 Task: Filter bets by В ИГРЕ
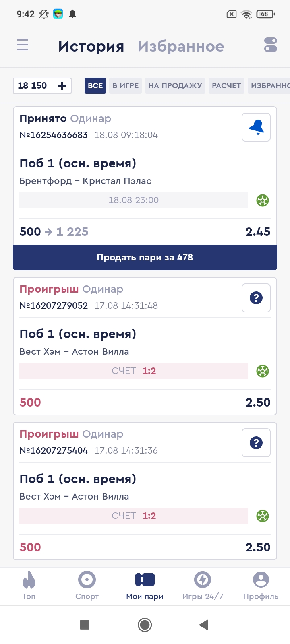coord(125,86)
